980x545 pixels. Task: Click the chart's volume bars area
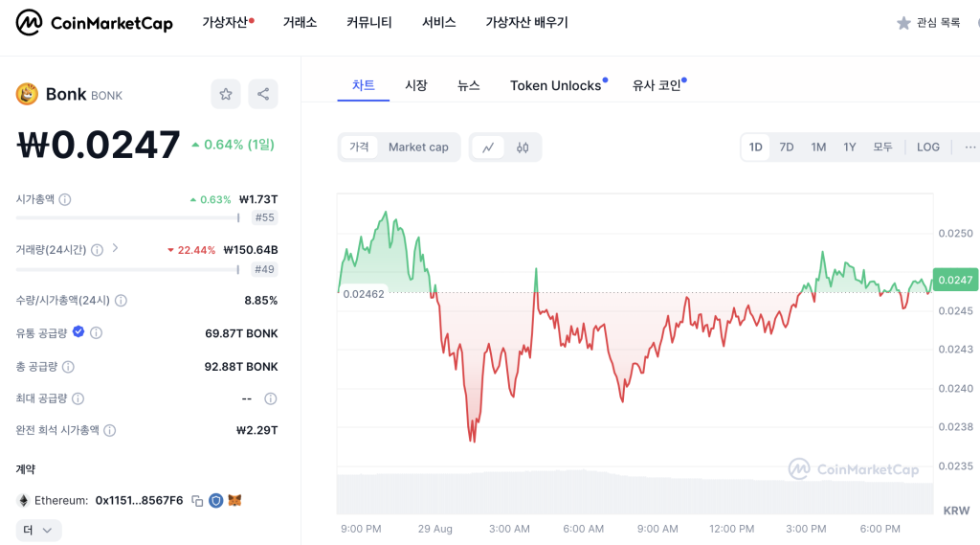632,493
